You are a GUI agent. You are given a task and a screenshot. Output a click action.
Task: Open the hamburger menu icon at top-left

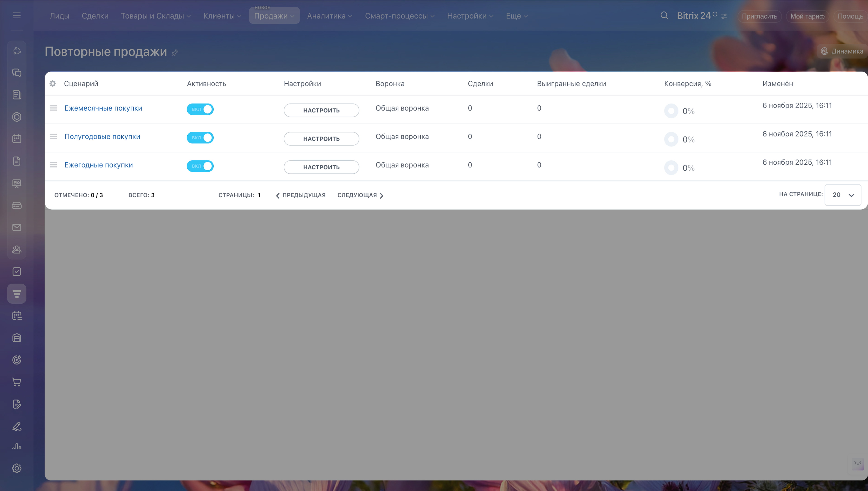click(x=17, y=16)
